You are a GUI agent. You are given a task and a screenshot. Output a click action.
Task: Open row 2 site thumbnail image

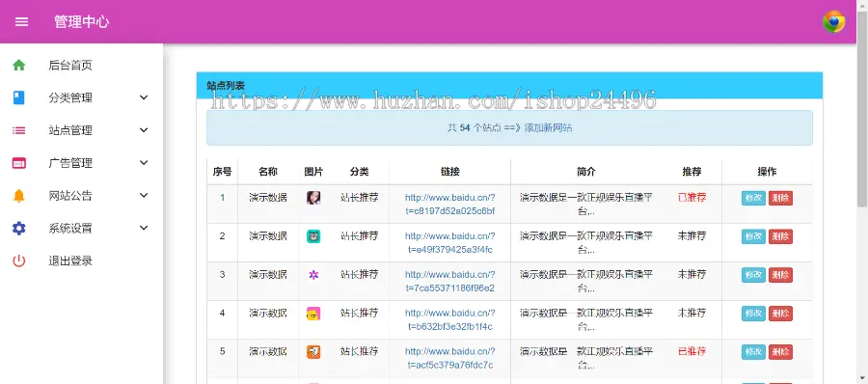click(313, 236)
